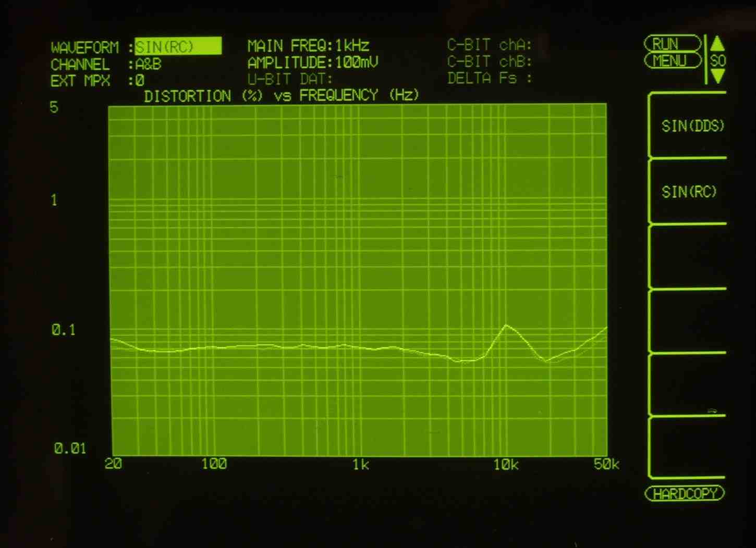Image resolution: width=756 pixels, height=548 pixels.
Task: Click the blank softkey directly below SIN(RC)
Action: click(688, 257)
